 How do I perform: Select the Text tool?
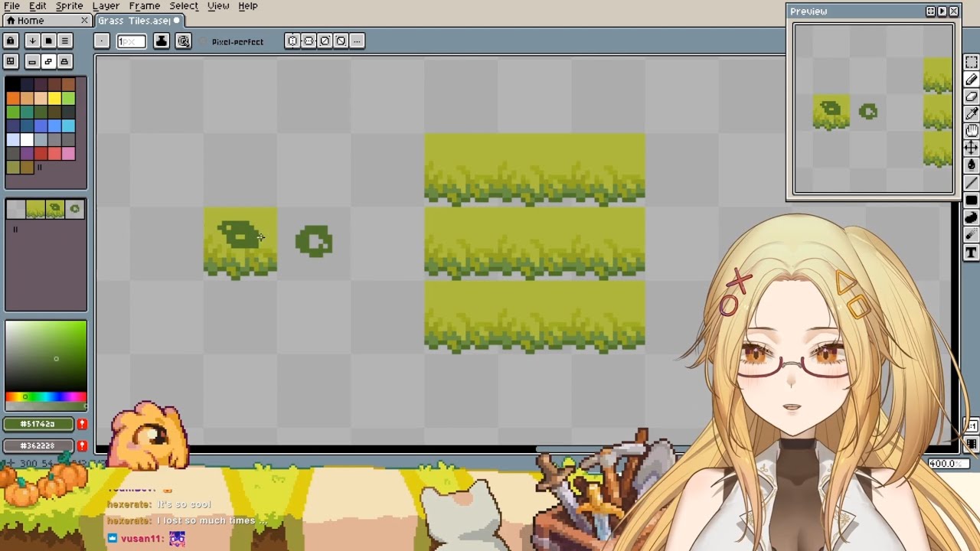(971, 253)
